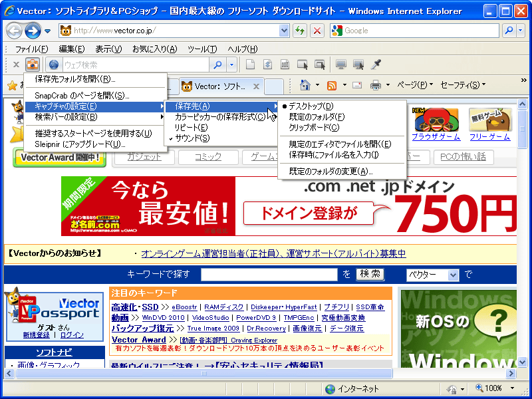Click the Read Mail envelope icon
The height and width of the screenshot is (399, 532).
pyautogui.click(x=357, y=85)
